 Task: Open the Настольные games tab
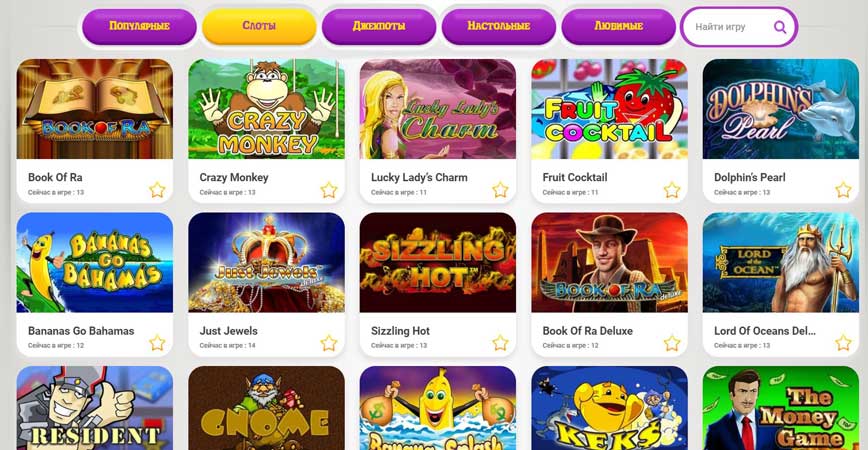(498, 26)
